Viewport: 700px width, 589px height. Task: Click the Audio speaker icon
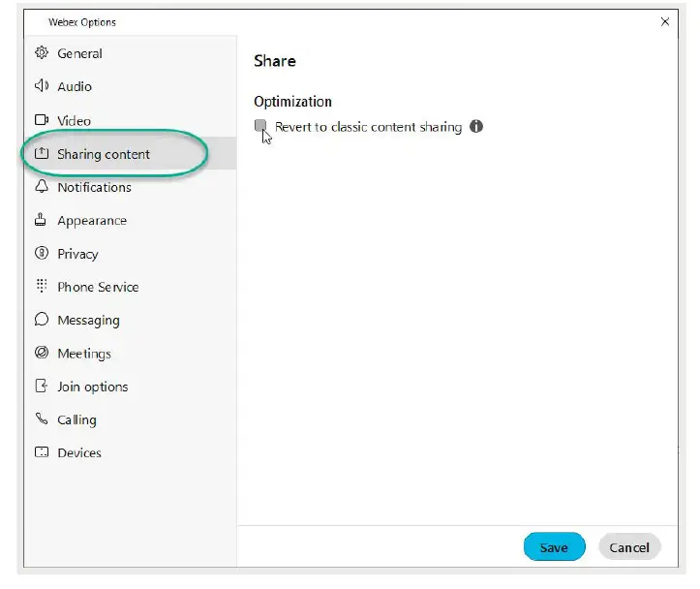(42, 86)
